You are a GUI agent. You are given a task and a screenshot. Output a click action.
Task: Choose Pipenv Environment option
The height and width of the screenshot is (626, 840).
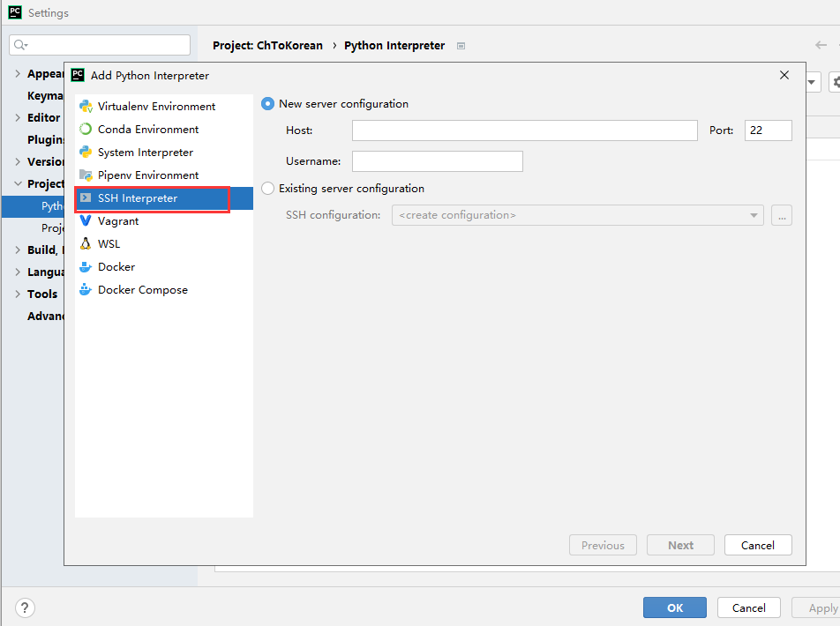point(164,175)
